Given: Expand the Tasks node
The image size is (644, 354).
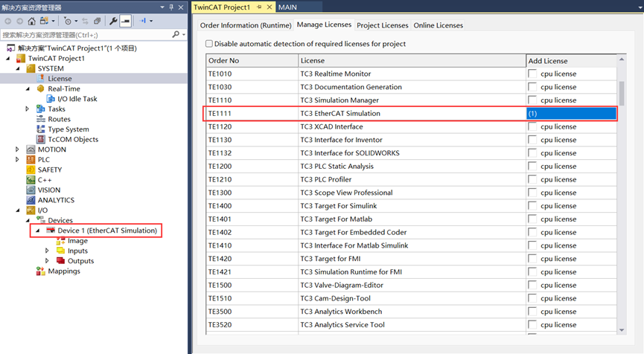Looking at the screenshot, I should tap(28, 109).
